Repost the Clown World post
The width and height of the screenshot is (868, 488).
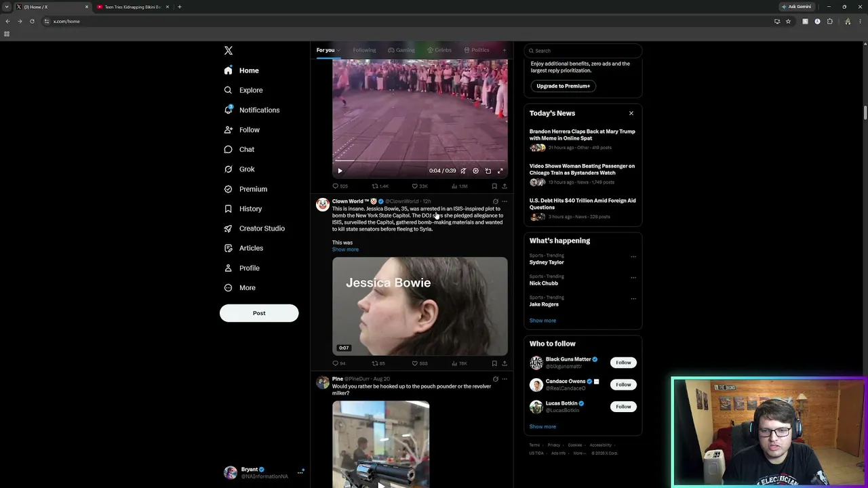click(x=378, y=364)
